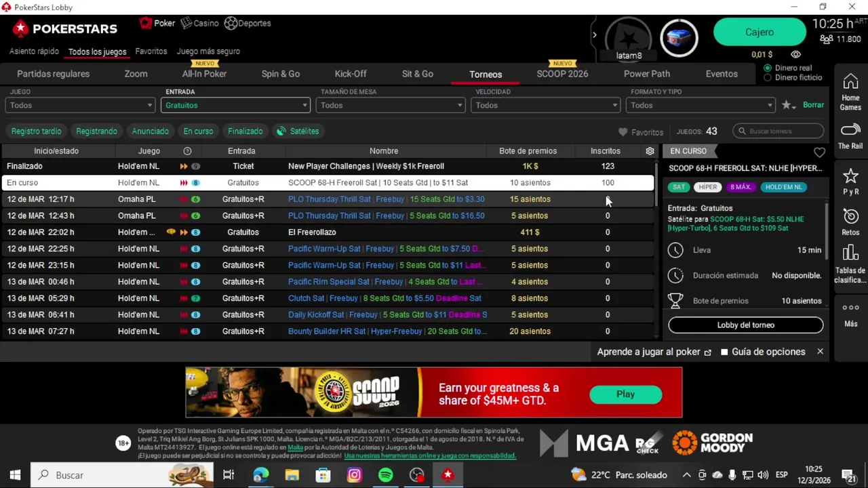Screen dimensions: 868x488
Task: Open table column settings gear
Action: point(650,151)
